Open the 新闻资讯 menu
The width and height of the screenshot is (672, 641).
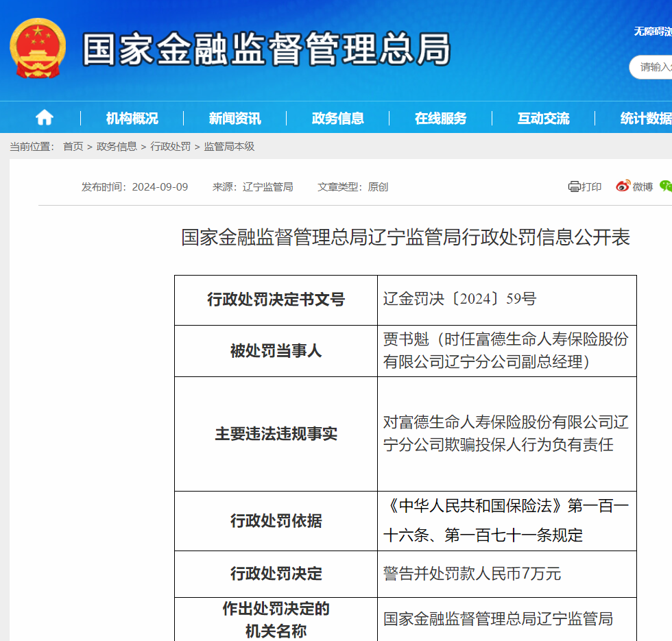point(235,119)
